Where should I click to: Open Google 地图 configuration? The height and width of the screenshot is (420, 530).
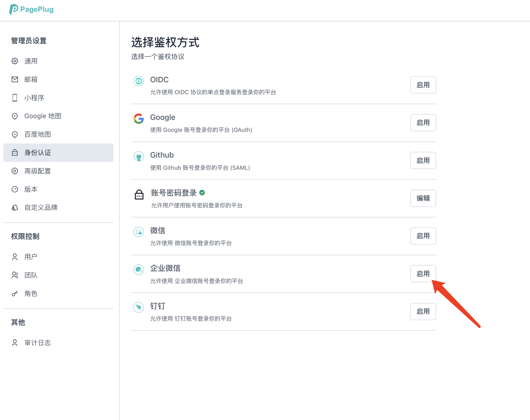click(x=58, y=116)
